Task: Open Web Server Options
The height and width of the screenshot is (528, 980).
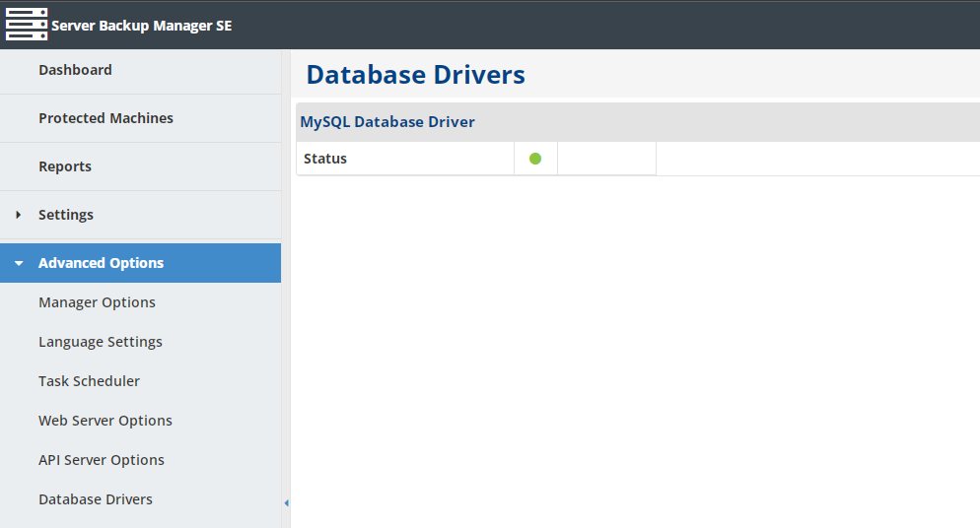Action: [x=105, y=421]
